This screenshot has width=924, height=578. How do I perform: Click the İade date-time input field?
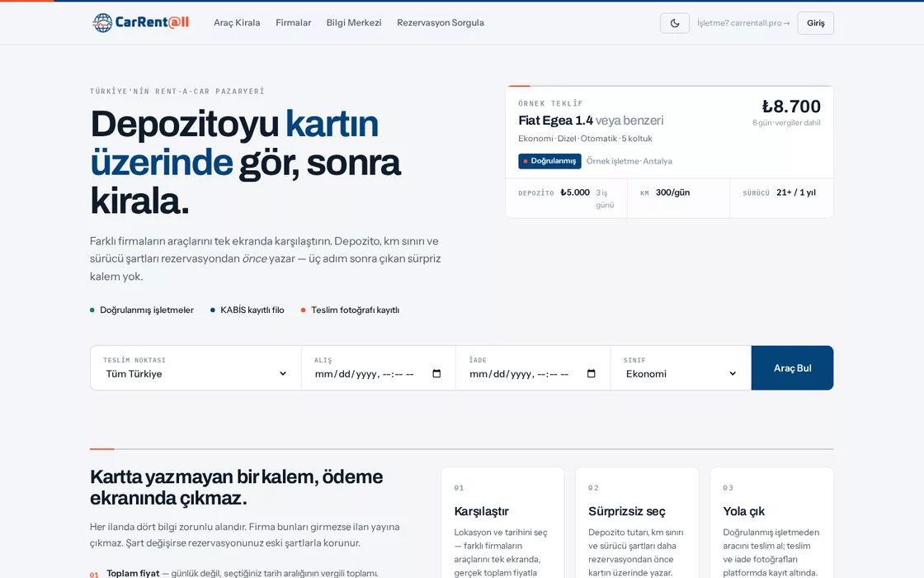pos(533,373)
